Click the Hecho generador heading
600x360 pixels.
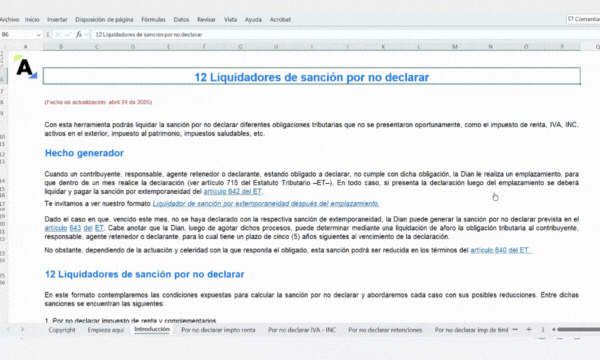84,153
